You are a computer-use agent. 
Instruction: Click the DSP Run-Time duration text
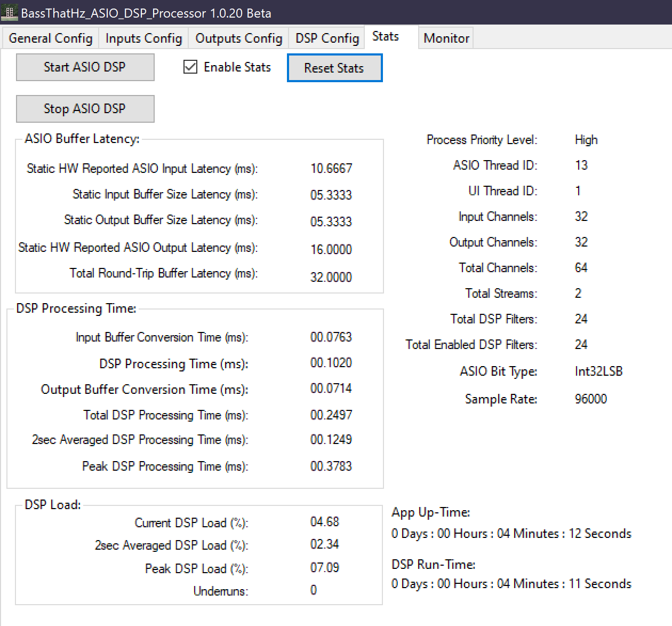coord(511,584)
